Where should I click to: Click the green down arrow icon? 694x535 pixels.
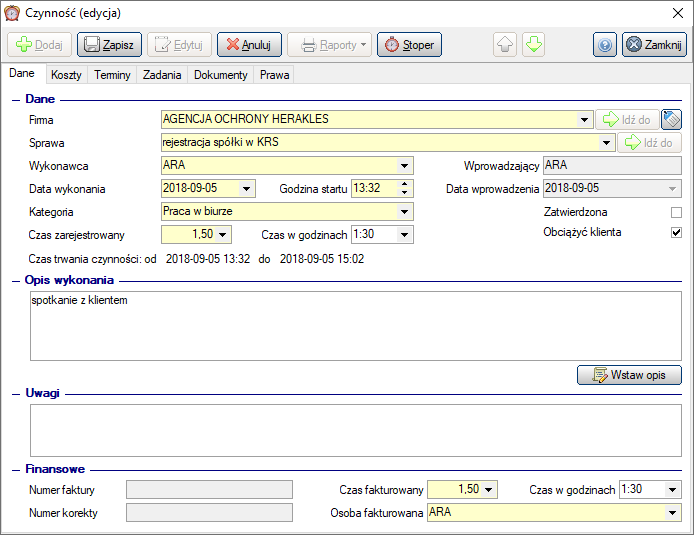(534, 45)
